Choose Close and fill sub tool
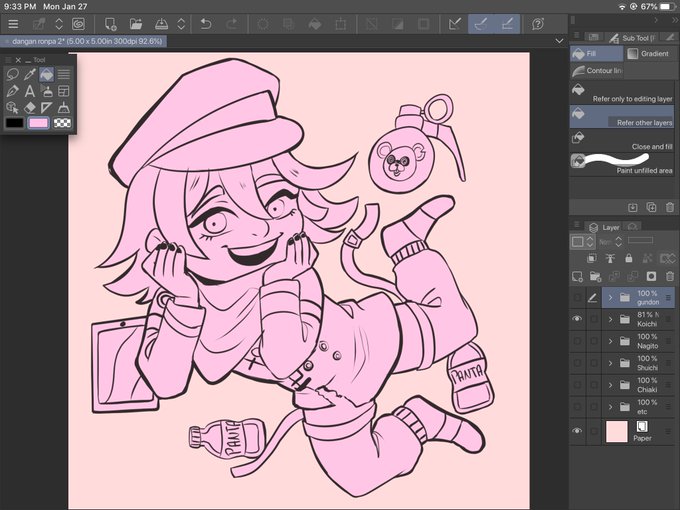Screen dimensions: 680x510 (x=622, y=141)
